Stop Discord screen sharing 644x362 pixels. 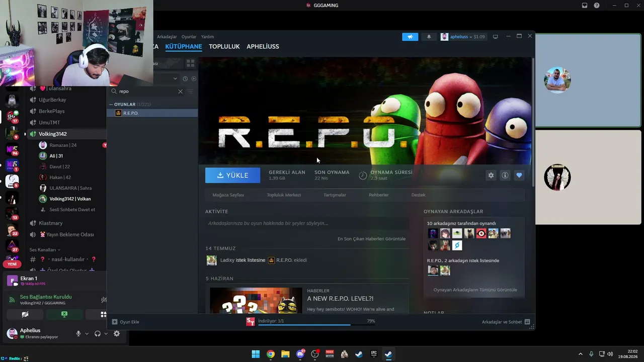coord(64,315)
